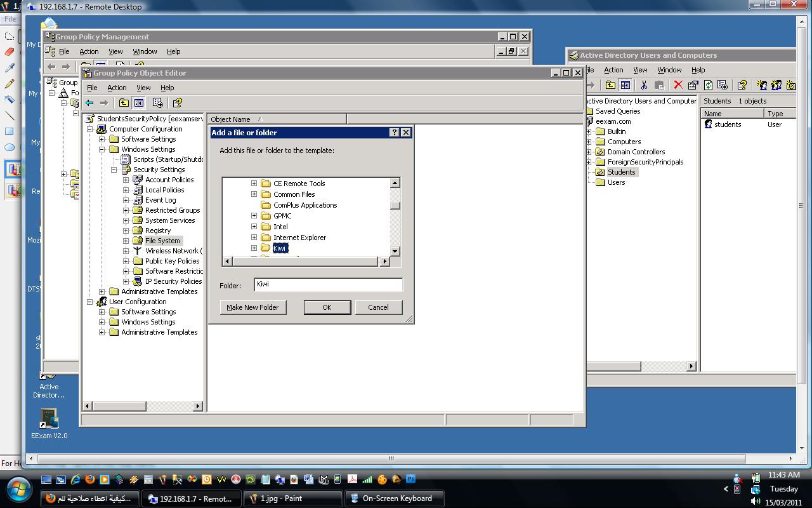Expand the Administrative Templates node under User Configuration
Screen dimensions: 812x508
[102, 332]
